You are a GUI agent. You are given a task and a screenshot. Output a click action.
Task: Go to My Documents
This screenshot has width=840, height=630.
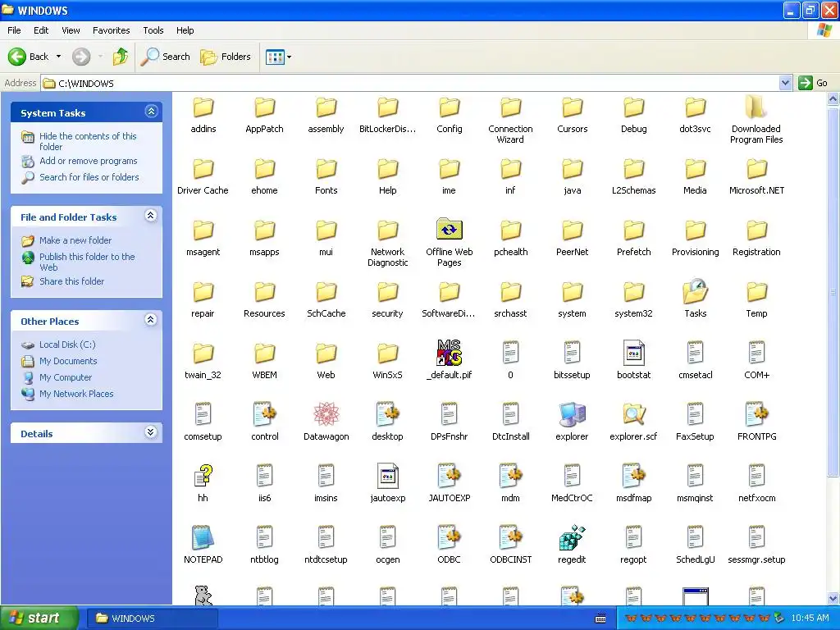click(x=68, y=361)
